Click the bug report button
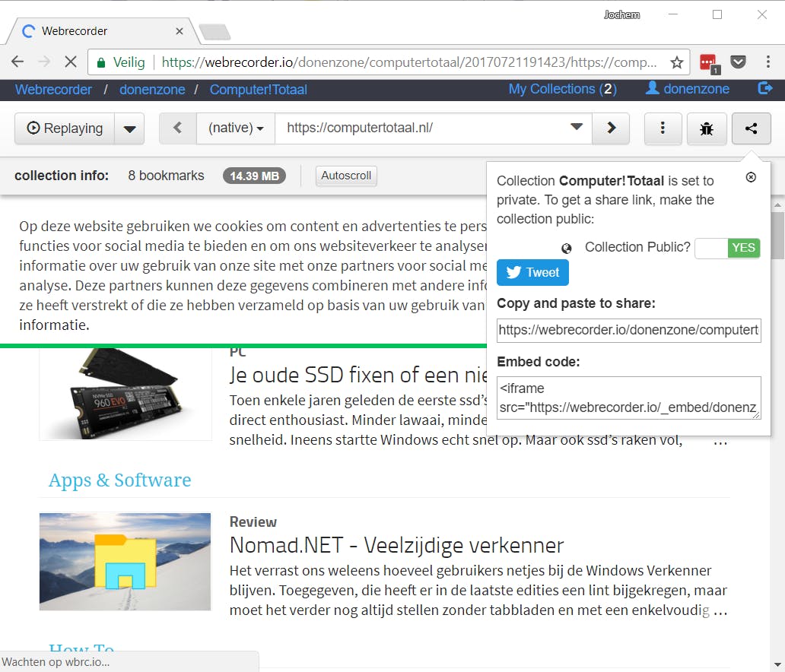785x672 pixels. [707, 128]
